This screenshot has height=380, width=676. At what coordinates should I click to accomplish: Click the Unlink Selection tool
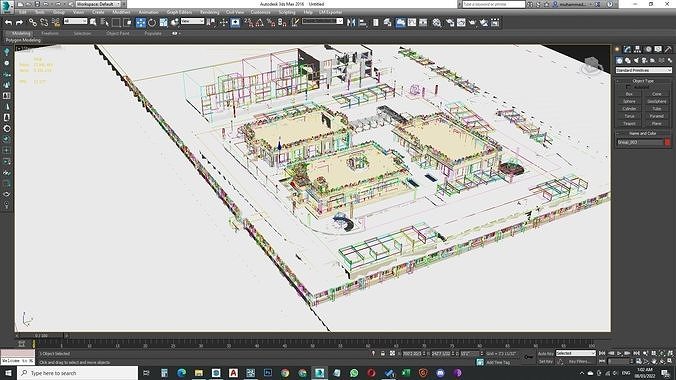[44, 22]
